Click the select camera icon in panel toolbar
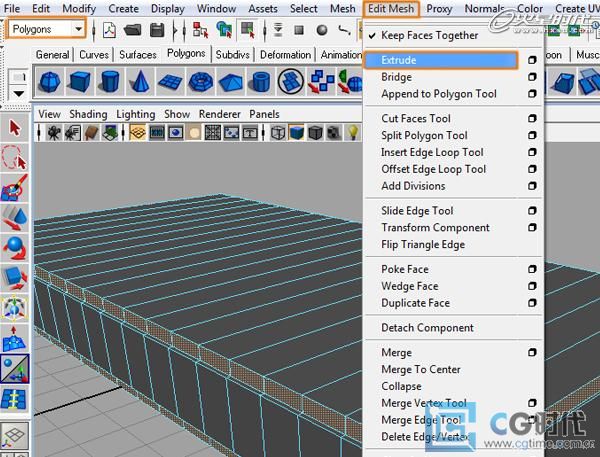 point(54,133)
